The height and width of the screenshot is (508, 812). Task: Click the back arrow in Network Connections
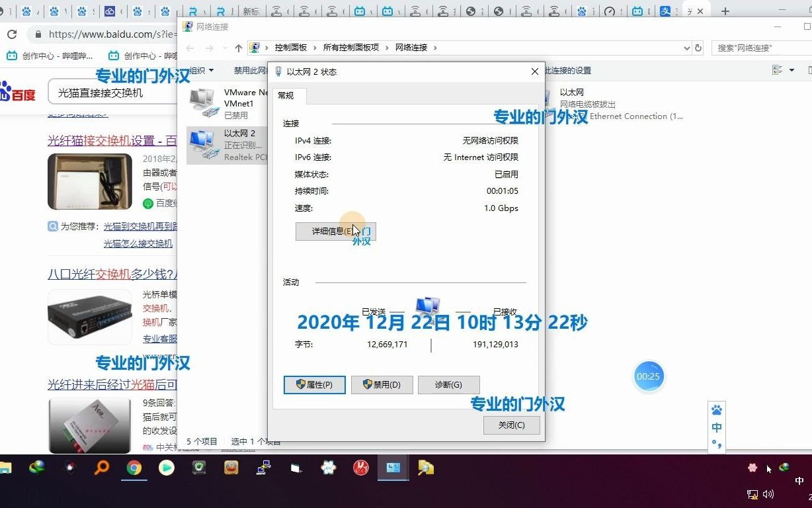(x=190, y=48)
